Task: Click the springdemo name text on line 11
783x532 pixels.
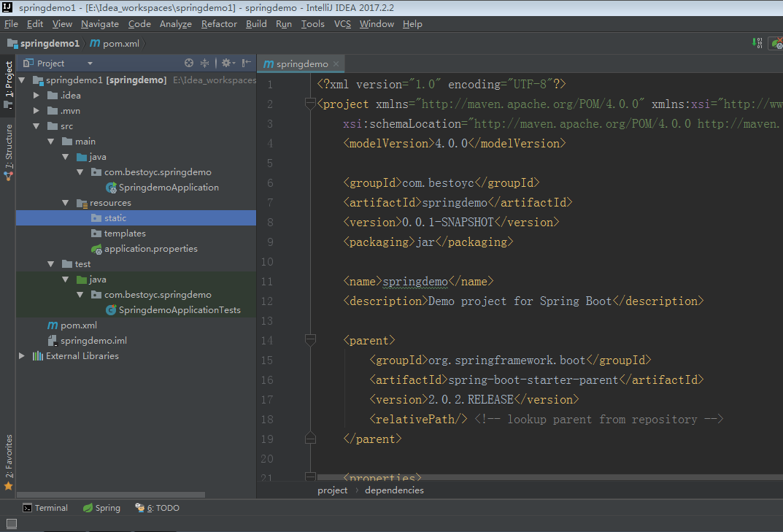Action: (415, 282)
